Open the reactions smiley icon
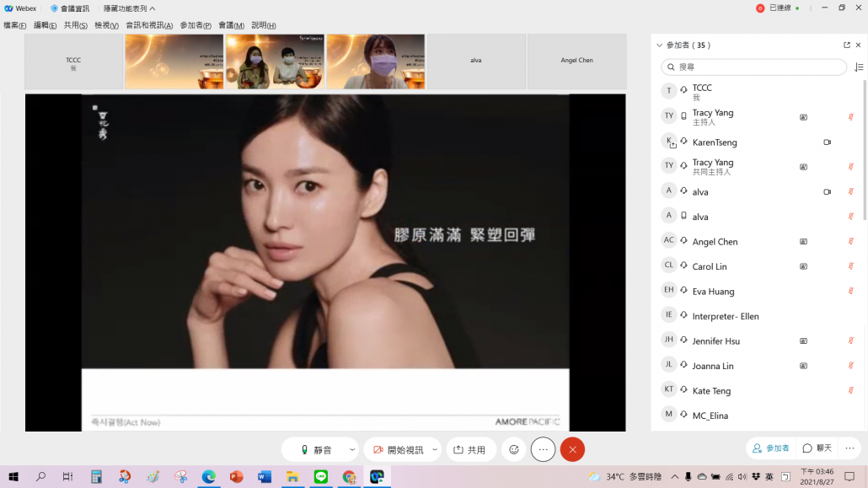 pos(513,450)
